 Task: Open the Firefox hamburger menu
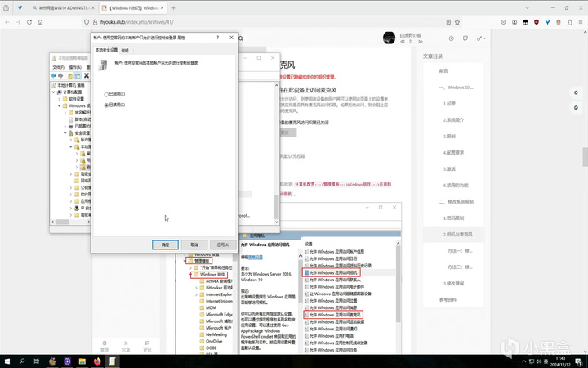coord(581,22)
